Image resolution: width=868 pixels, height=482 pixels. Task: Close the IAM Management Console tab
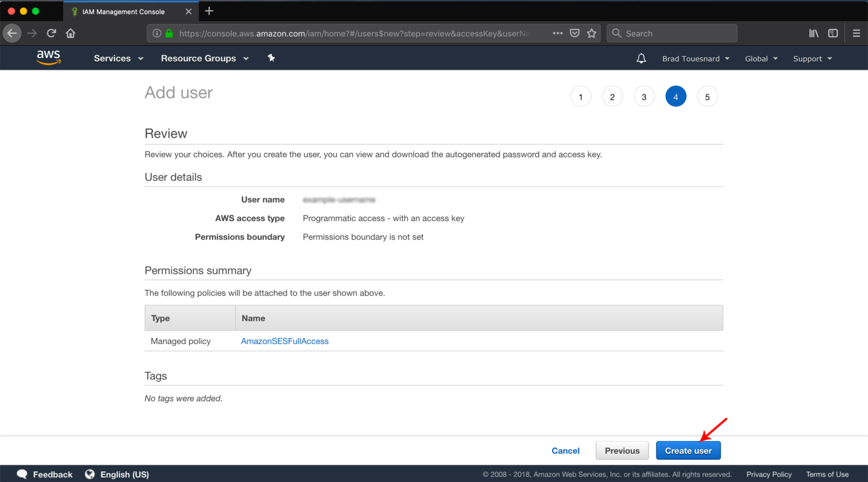(x=188, y=11)
